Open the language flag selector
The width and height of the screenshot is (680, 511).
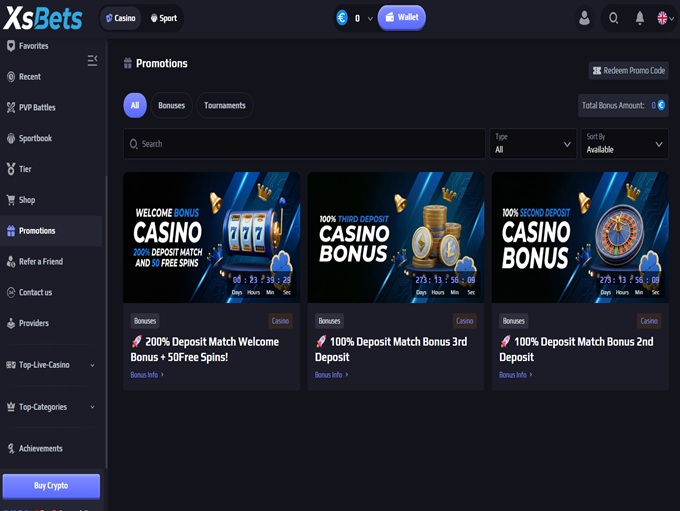[x=665, y=18]
